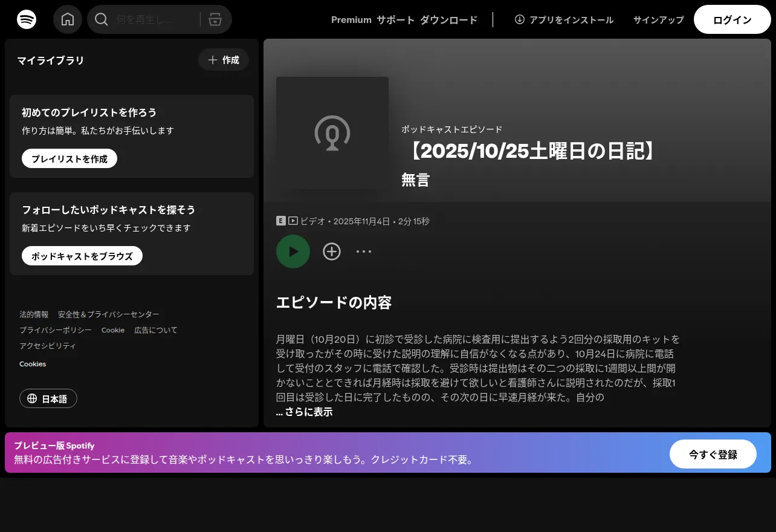This screenshot has height=532, width=776.
Task: Click アプリをインストール with download icon
Action: (x=564, y=20)
